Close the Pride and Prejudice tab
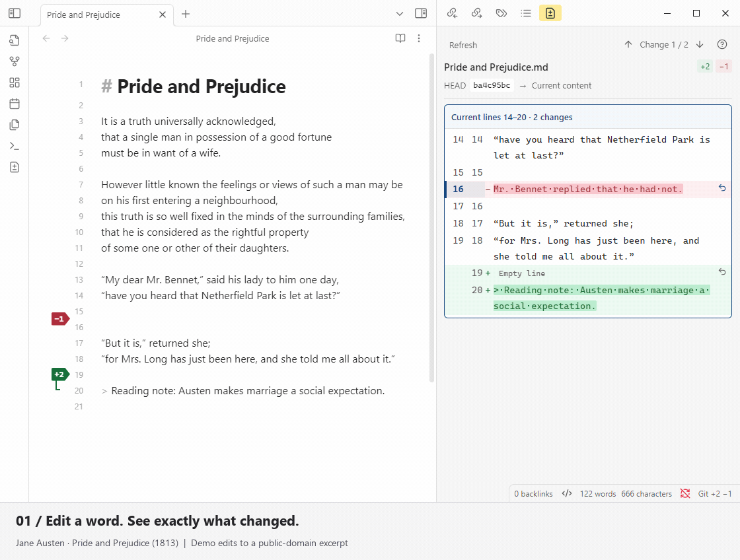 pos(163,15)
